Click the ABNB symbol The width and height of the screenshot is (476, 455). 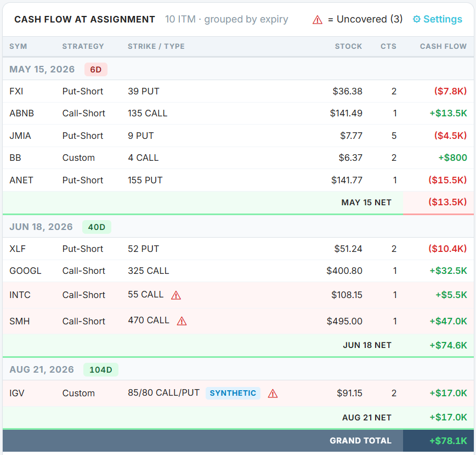coord(21,113)
